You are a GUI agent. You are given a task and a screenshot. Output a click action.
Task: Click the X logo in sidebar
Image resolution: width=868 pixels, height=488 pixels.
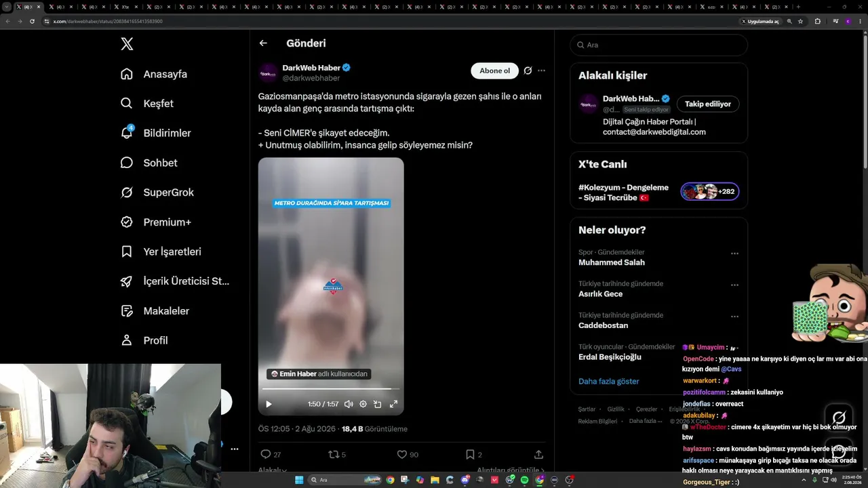[127, 44]
